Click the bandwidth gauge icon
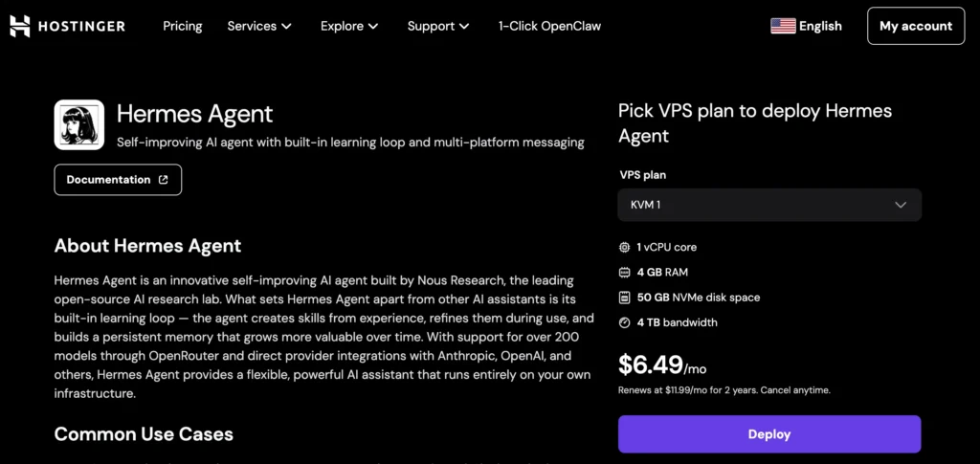980x464 pixels. (x=625, y=322)
